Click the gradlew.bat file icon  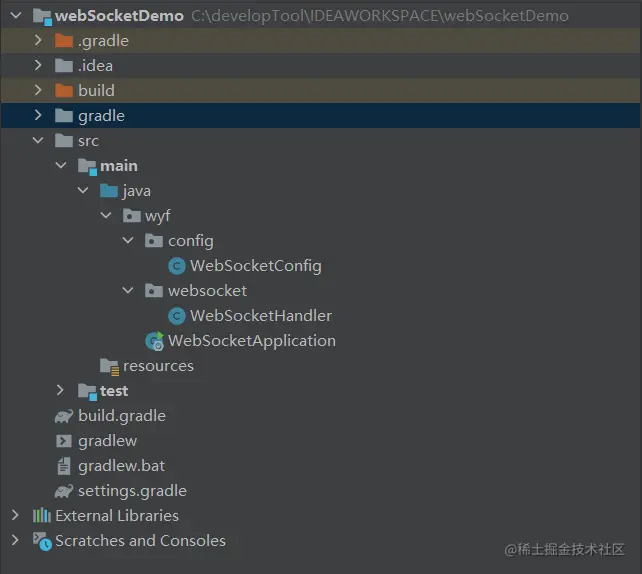(x=64, y=466)
